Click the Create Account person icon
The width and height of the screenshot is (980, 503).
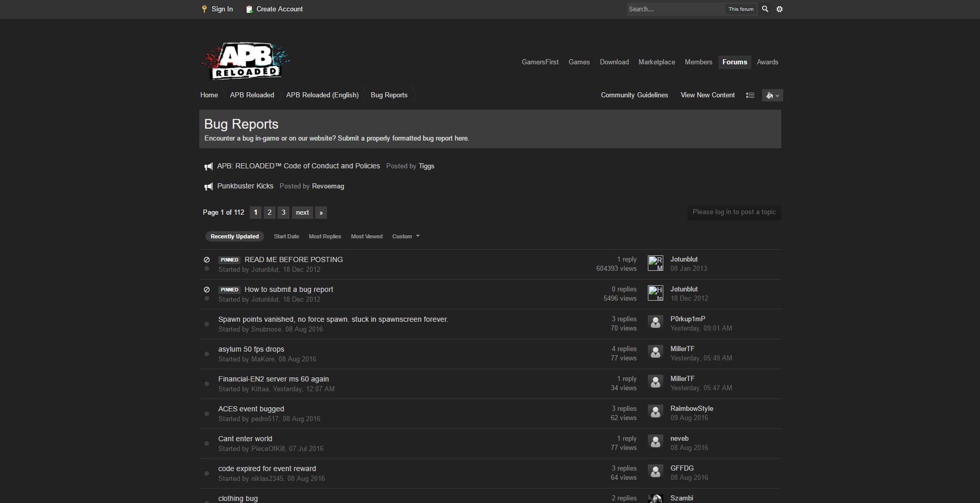(x=249, y=9)
